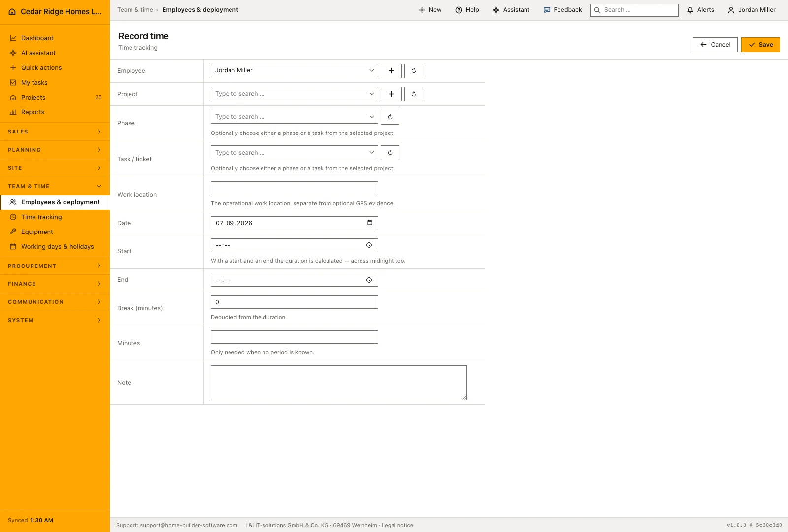Image resolution: width=788 pixels, height=532 pixels.
Task: Expand the SALES sidebar section
Action: (x=55, y=132)
